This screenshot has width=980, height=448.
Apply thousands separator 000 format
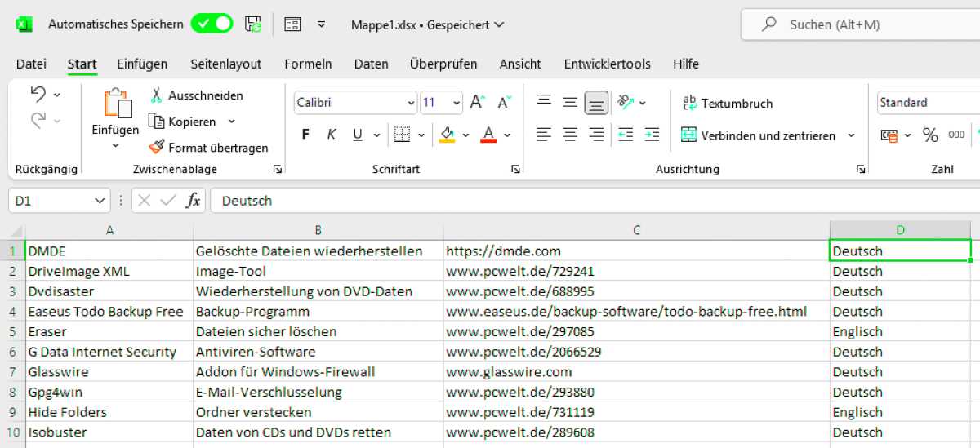[956, 135]
